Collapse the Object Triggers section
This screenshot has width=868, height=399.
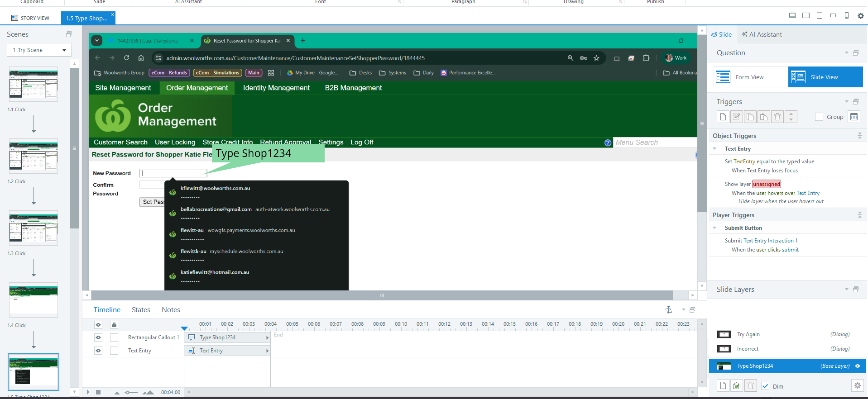click(x=859, y=136)
